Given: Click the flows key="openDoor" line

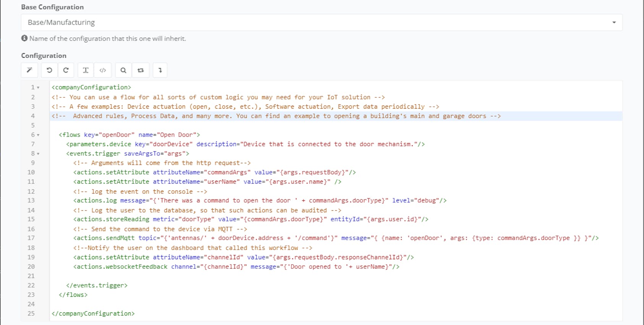Looking at the screenshot, I should tap(129, 135).
